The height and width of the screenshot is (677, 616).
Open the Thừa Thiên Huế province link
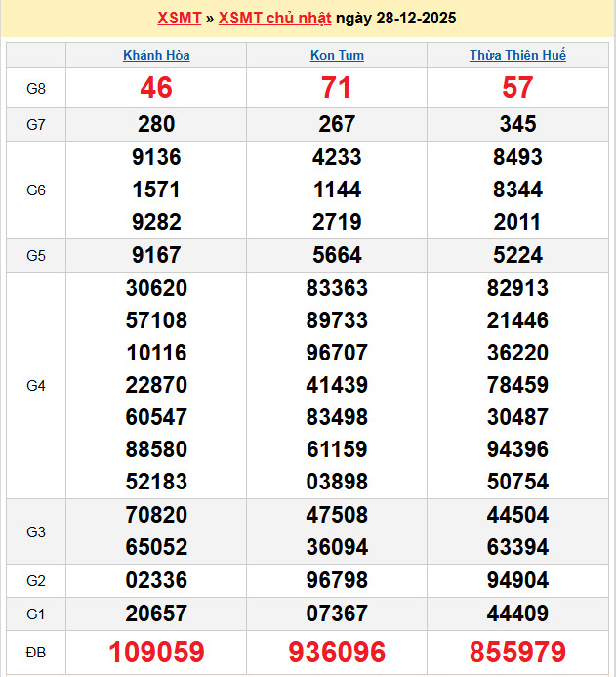tap(517, 55)
